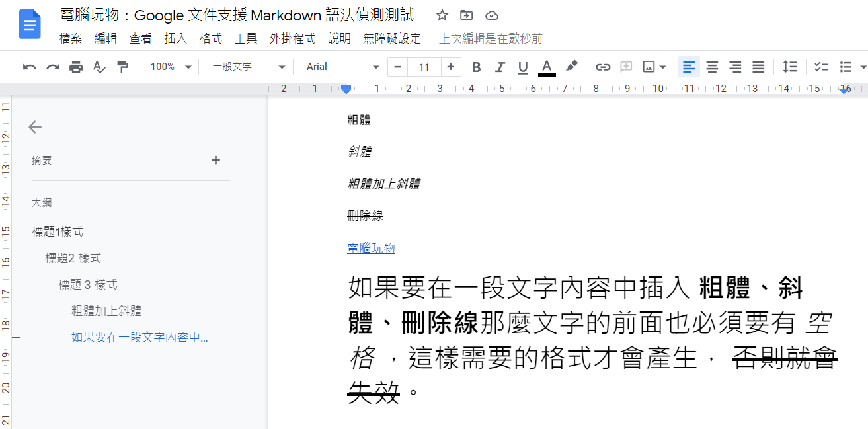Insert a link
The height and width of the screenshot is (429, 868).
pyautogui.click(x=602, y=67)
